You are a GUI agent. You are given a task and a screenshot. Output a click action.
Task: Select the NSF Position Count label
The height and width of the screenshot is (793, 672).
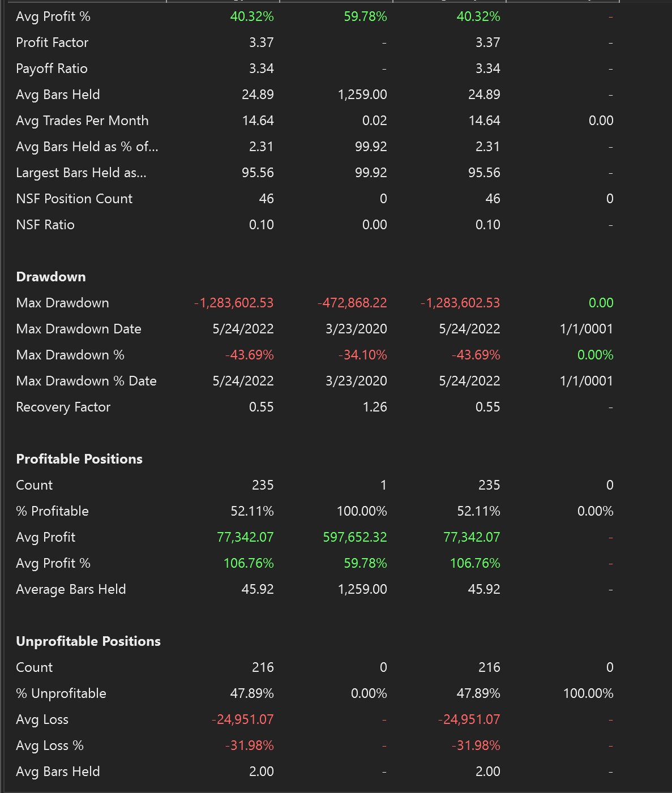[74, 199]
